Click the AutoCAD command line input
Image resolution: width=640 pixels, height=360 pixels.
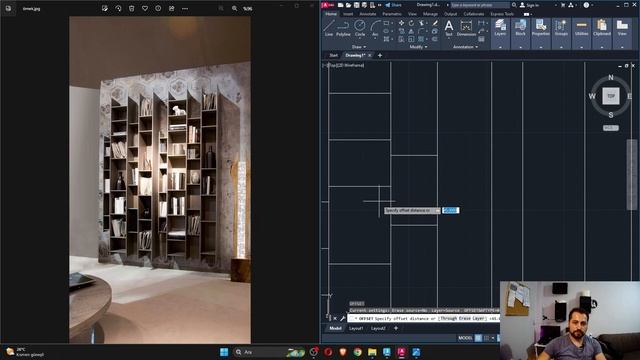point(424,318)
